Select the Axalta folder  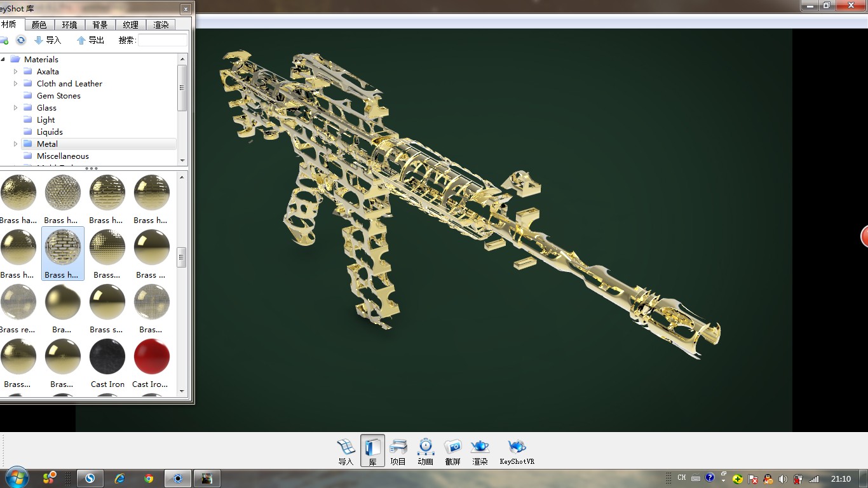(48, 71)
